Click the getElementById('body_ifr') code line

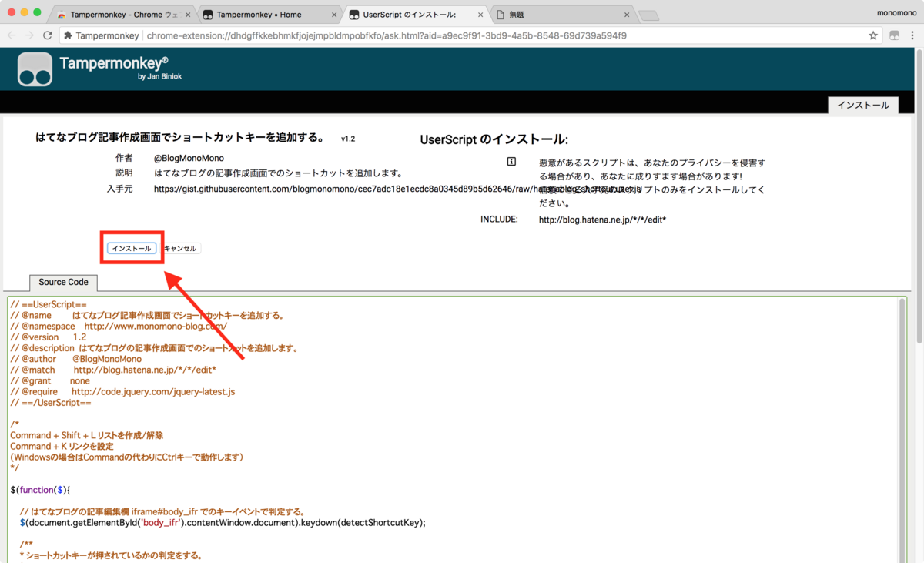(x=223, y=523)
